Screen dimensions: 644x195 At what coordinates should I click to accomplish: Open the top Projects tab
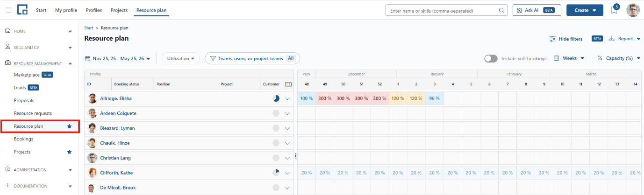119,10
